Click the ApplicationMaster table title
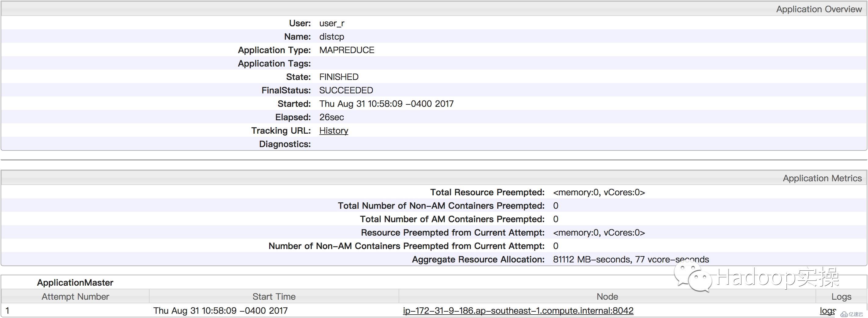 [x=75, y=283]
